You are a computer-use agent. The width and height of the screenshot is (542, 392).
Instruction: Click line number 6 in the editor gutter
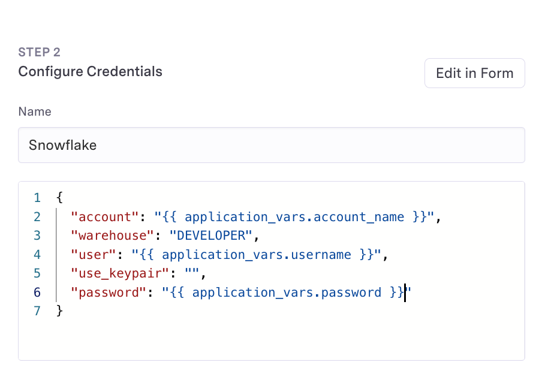click(37, 293)
